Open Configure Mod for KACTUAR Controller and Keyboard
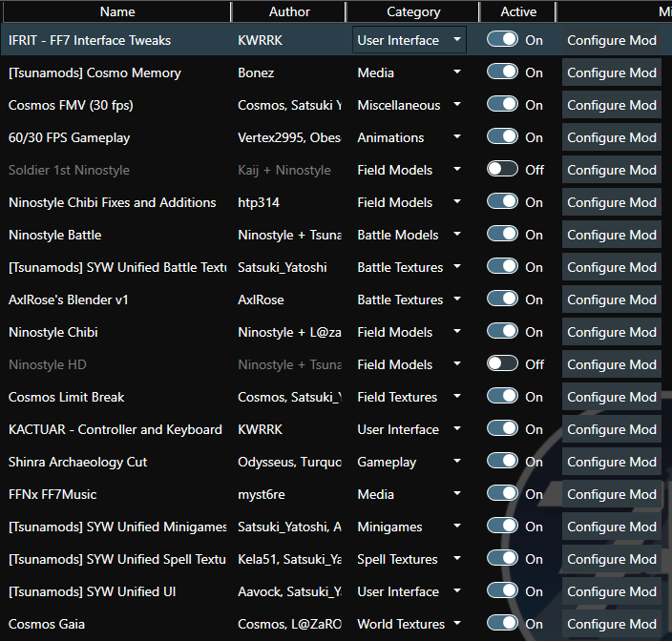Viewport: 672px width, 641px height. 611,429
